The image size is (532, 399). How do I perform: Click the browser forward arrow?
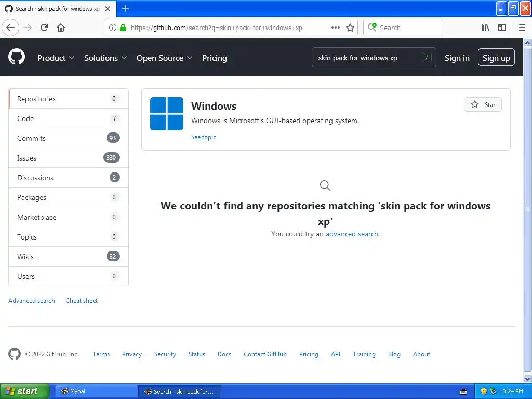(28, 28)
